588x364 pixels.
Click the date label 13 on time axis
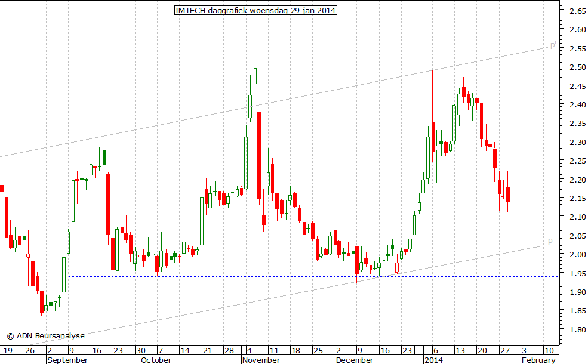click(460, 350)
